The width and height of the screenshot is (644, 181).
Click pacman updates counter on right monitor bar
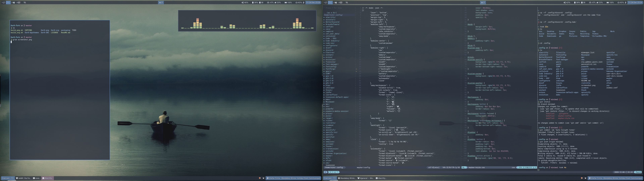(x=483, y=3)
